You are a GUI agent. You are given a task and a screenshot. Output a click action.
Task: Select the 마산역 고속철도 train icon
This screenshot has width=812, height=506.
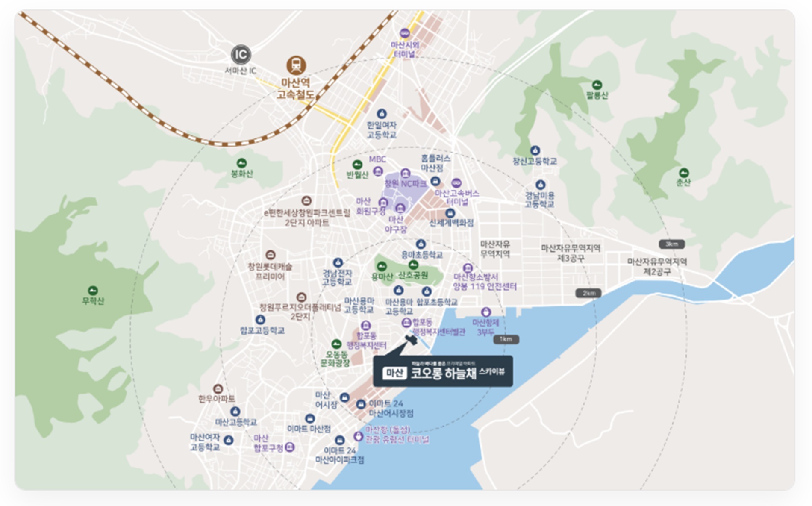click(296, 66)
